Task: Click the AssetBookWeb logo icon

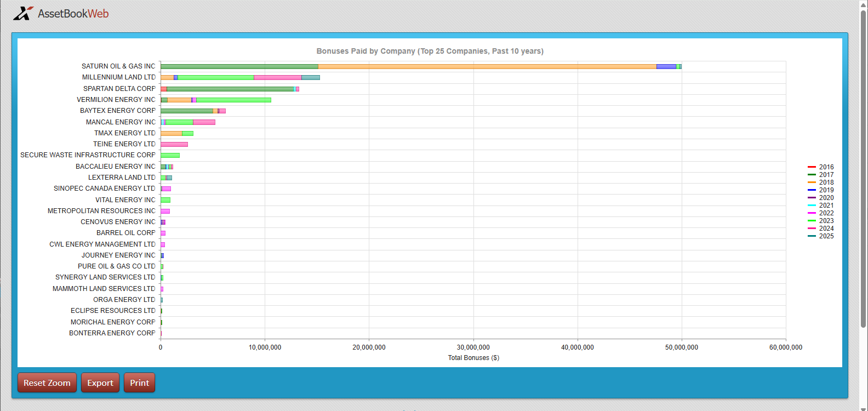Action: (23, 13)
